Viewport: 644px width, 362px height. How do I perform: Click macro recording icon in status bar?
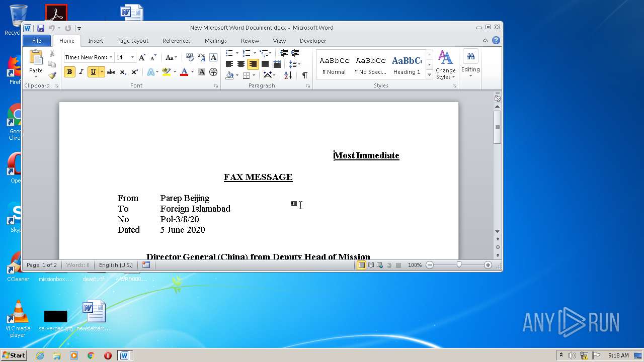(x=146, y=265)
